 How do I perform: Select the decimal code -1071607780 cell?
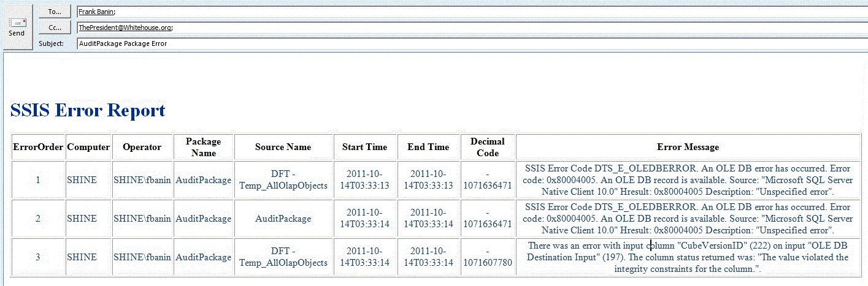click(487, 257)
